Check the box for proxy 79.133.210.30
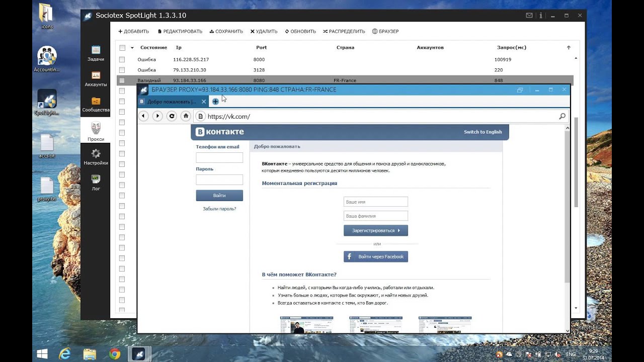 tap(122, 70)
